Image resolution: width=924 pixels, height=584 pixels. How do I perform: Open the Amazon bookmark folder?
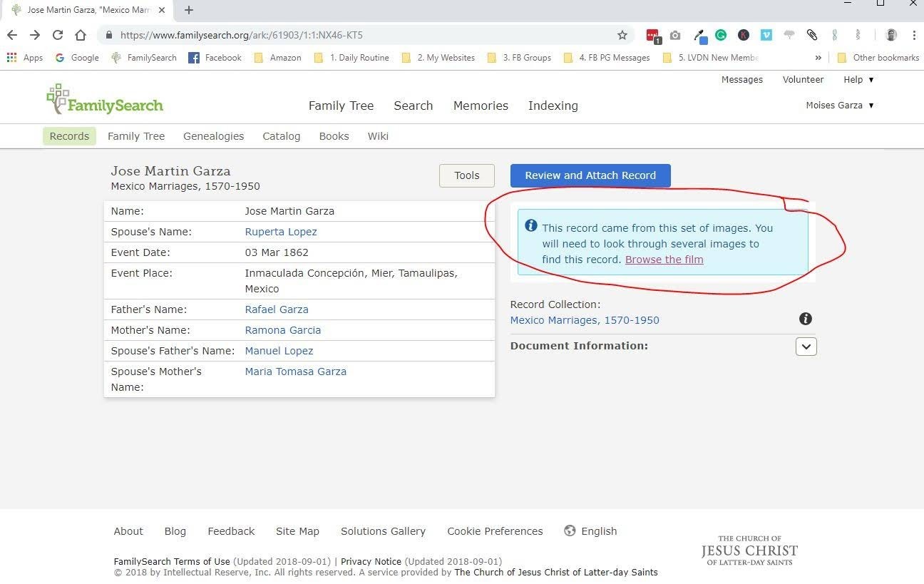(x=277, y=58)
